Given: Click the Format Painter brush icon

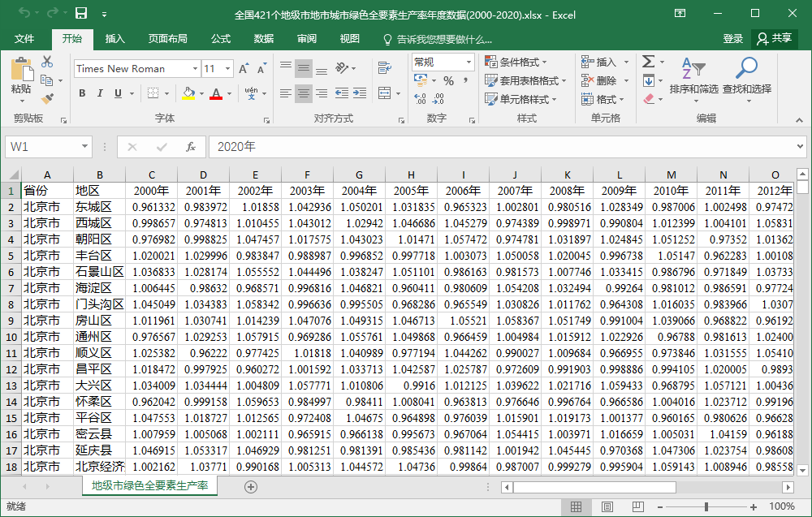Looking at the screenshot, I should click(47, 99).
